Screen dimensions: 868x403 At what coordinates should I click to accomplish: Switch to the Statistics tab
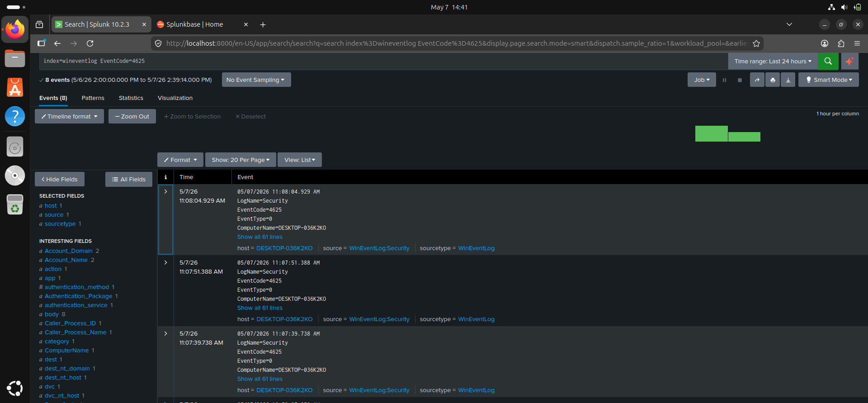(x=131, y=98)
